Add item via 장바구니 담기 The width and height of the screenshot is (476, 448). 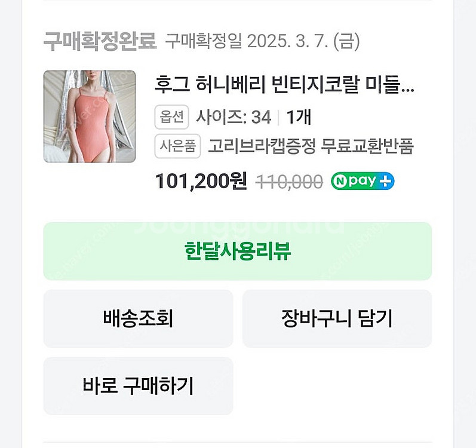(x=337, y=318)
